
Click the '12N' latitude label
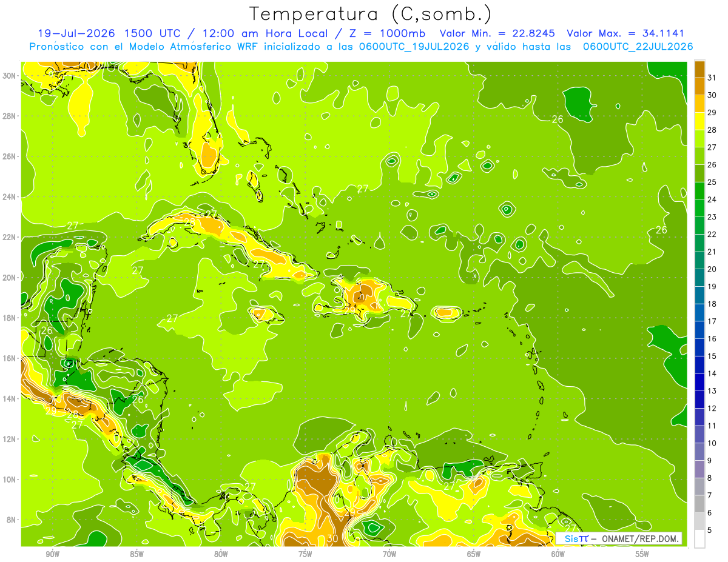coord(10,439)
